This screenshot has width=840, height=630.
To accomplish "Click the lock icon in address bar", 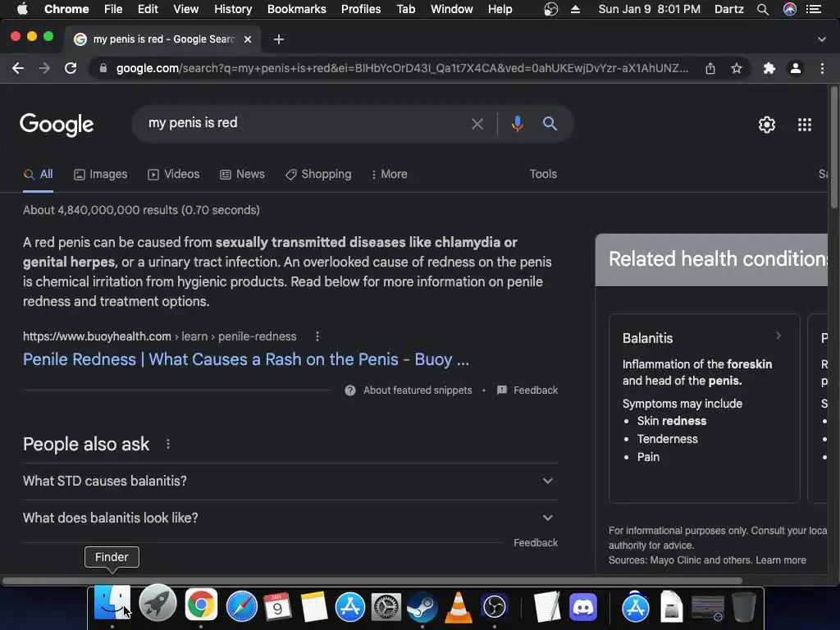I will [103, 68].
